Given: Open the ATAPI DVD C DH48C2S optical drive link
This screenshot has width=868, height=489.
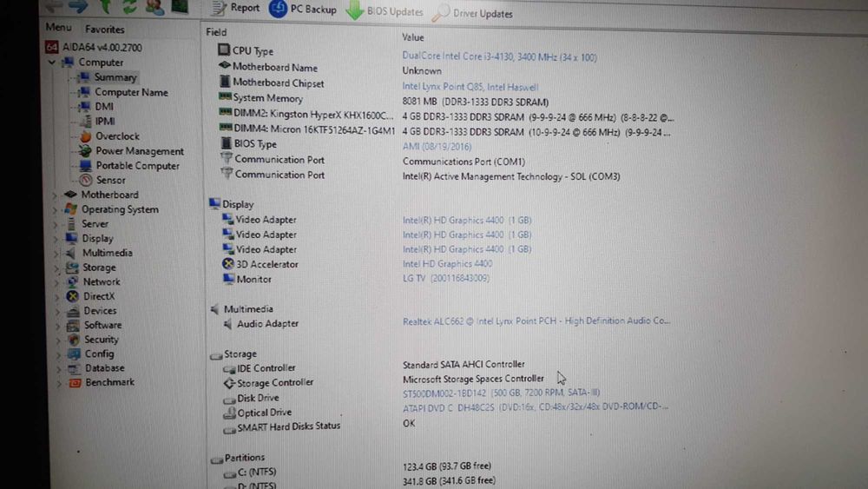Looking at the screenshot, I should click(536, 406).
